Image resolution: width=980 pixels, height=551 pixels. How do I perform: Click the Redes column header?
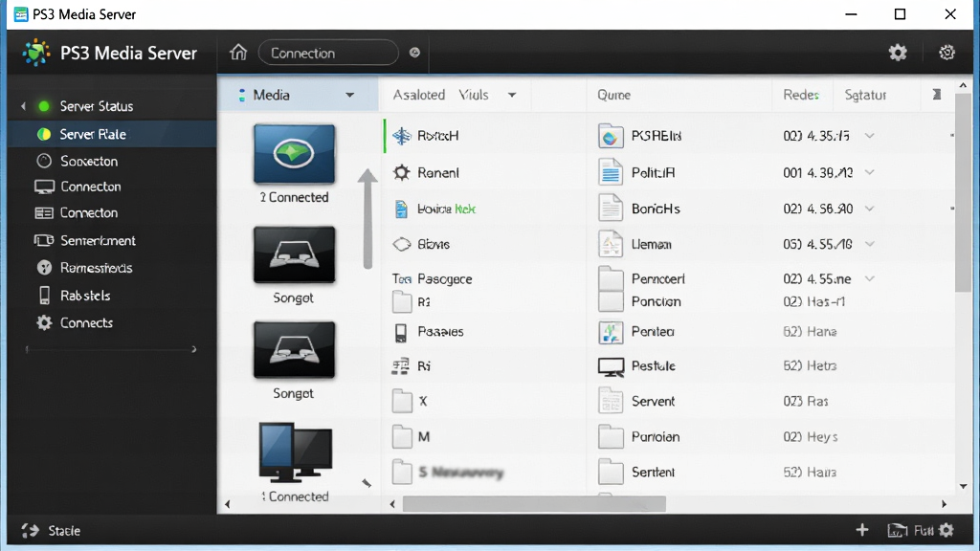[801, 95]
